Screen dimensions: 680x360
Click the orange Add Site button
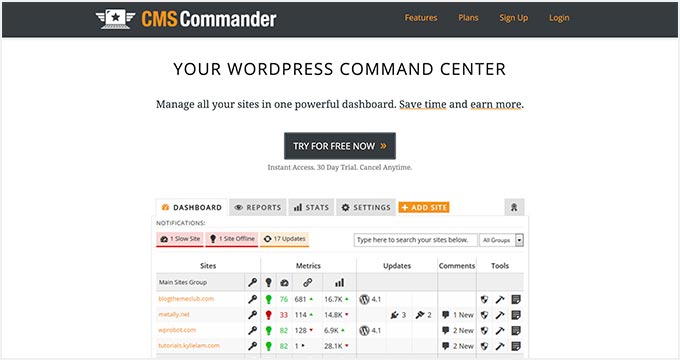pyautogui.click(x=424, y=207)
